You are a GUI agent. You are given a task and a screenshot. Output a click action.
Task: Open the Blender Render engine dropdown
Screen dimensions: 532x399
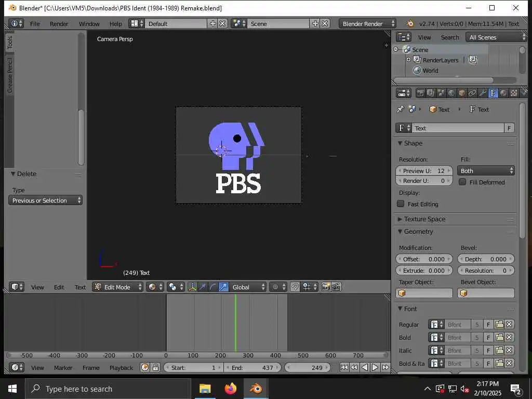[367, 23]
